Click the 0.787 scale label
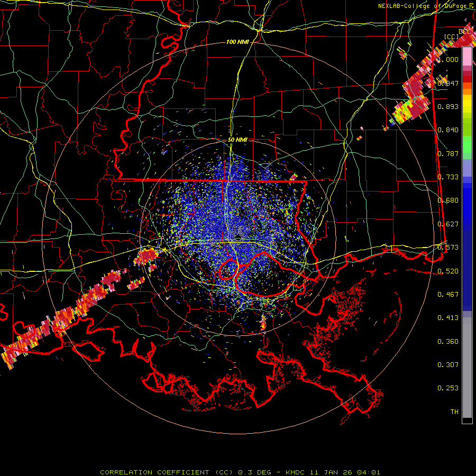Viewport: 476px width, 476px height. pyautogui.click(x=448, y=153)
